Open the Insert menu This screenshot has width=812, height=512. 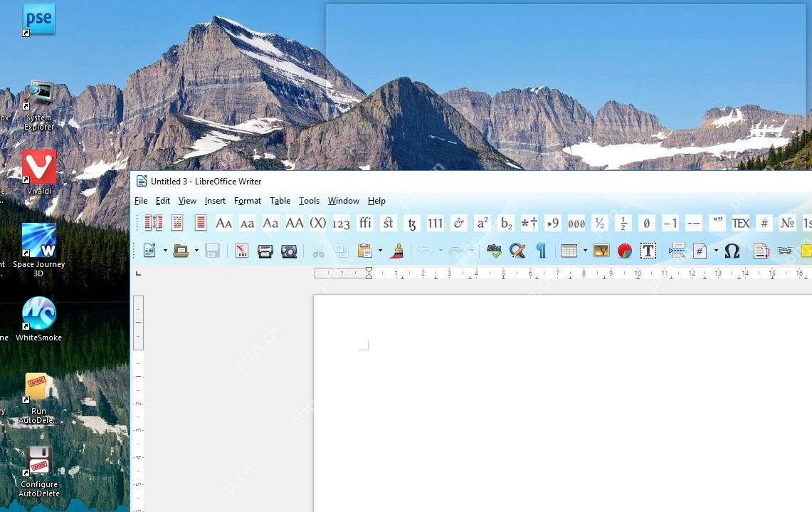click(215, 201)
